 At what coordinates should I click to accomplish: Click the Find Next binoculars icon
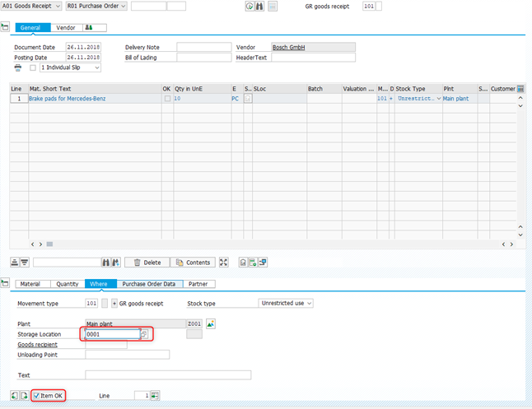point(115,263)
